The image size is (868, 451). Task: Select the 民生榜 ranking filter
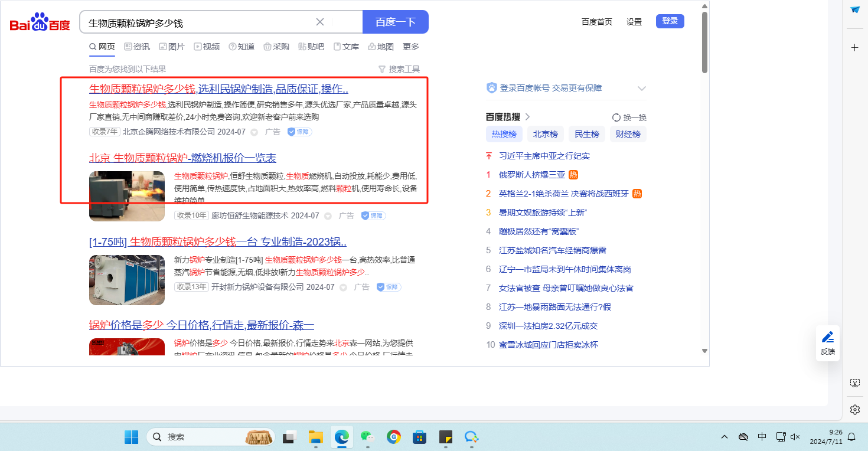coord(586,134)
